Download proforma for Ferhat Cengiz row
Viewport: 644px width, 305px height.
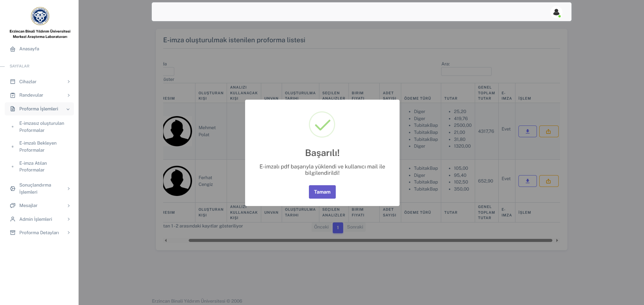click(x=527, y=181)
